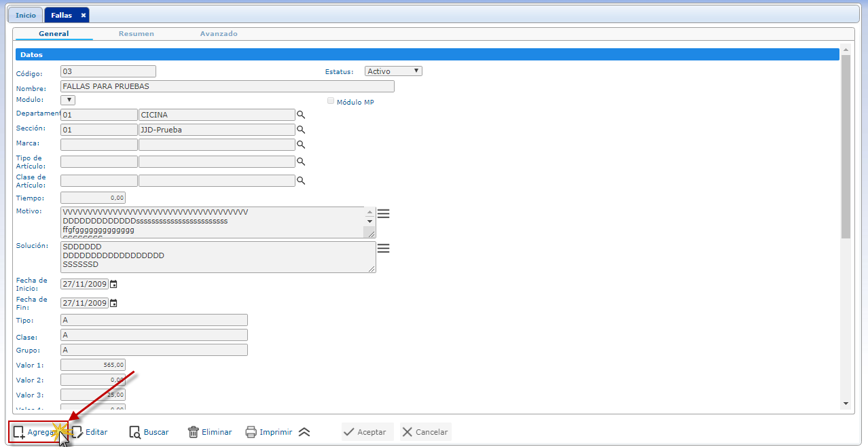Click the Departamento search magnifier icon
Image resolution: width=868 pixels, height=447 pixels.
301,115
